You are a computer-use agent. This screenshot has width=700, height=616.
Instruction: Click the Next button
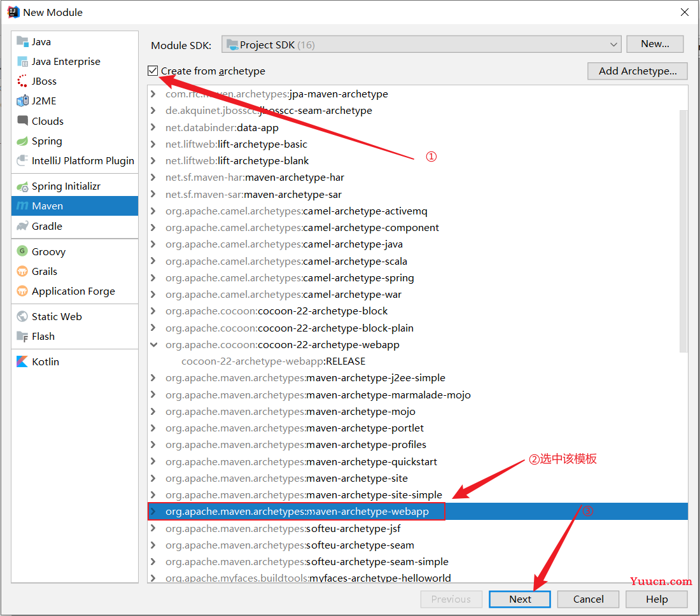pos(520,599)
